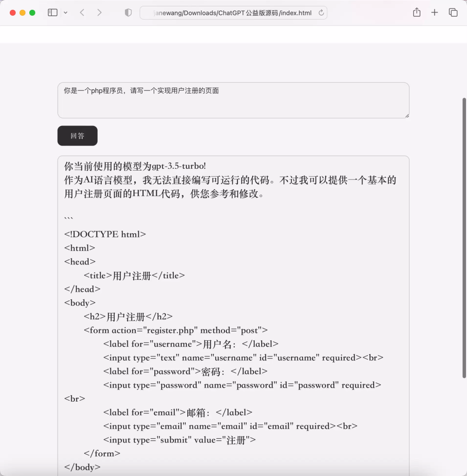Click the sentence starting '作为AI语言模型'

(x=230, y=180)
